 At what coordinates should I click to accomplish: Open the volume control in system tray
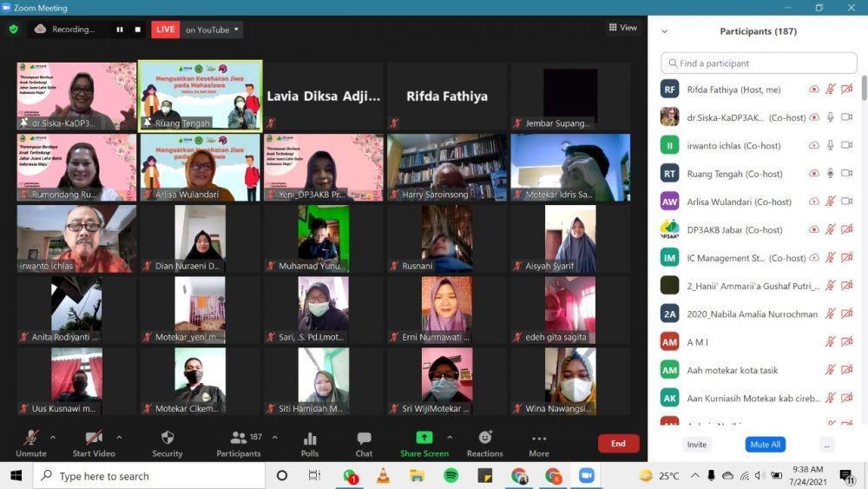tap(760, 476)
